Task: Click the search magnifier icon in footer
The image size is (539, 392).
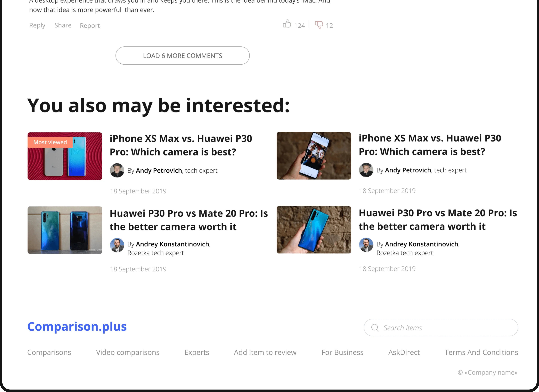Action: tap(375, 328)
